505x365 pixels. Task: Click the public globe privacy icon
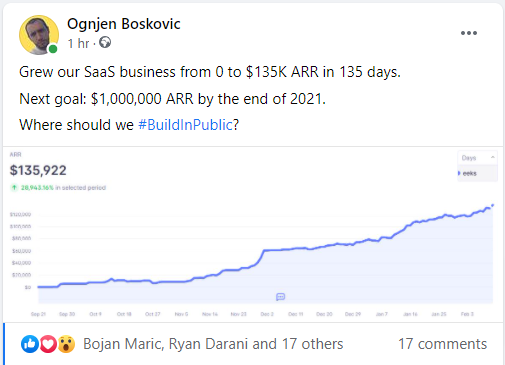tap(105, 43)
